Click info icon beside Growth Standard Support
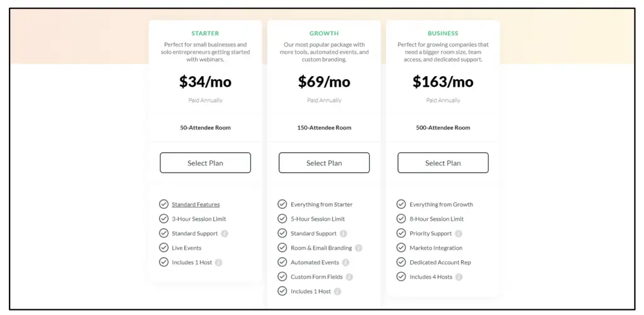Screen dimensions: 644x315 pyautogui.click(x=343, y=233)
